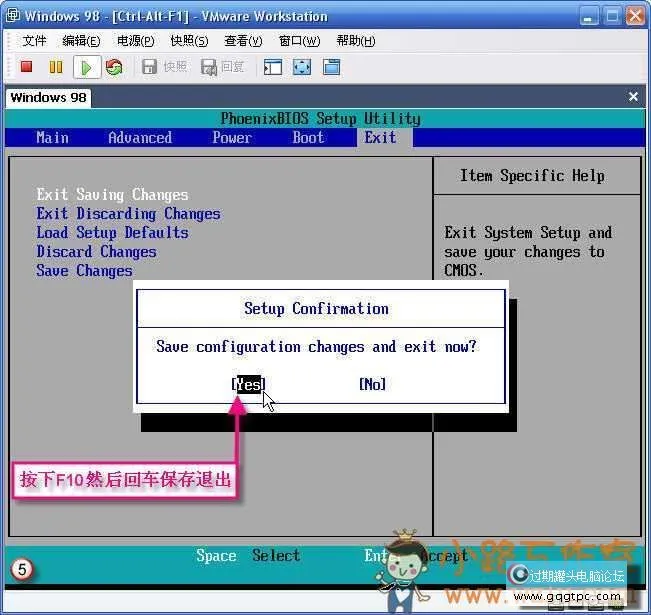This screenshot has height=615, width=651.
Task: Switch to the BIOS Power tab
Action: pos(232,137)
